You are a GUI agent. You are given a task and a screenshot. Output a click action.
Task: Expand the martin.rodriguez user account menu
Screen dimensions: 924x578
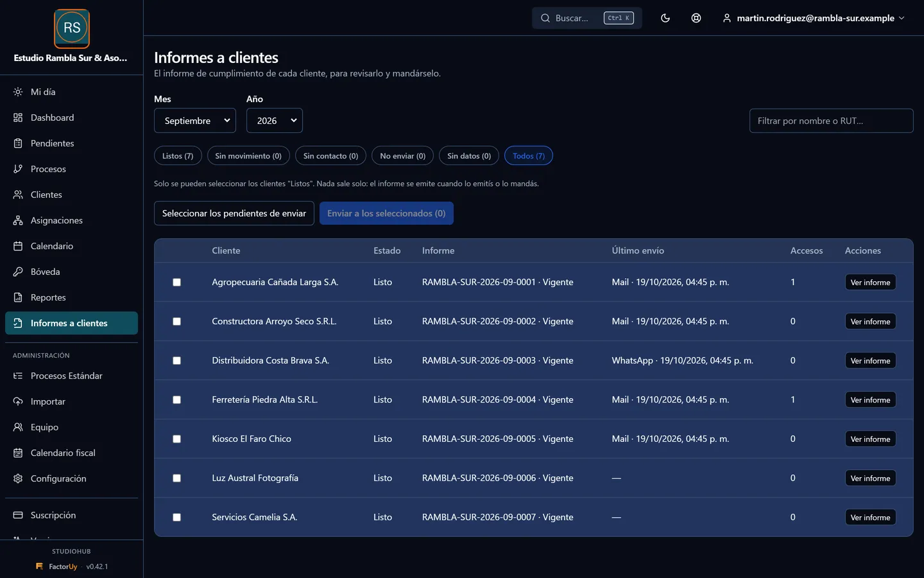click(x=814, y=18)
